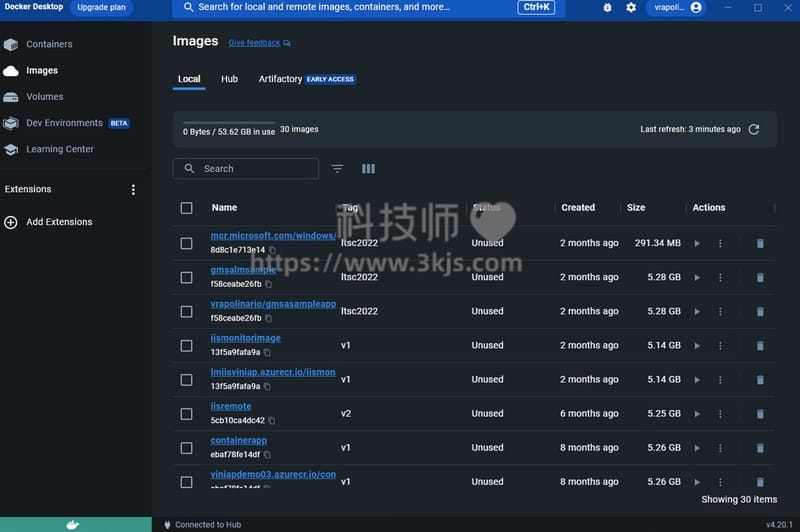Screen dimensions: 800x532
Task: Open more actions for gmsalmsample row
Action: coord(720,278)
